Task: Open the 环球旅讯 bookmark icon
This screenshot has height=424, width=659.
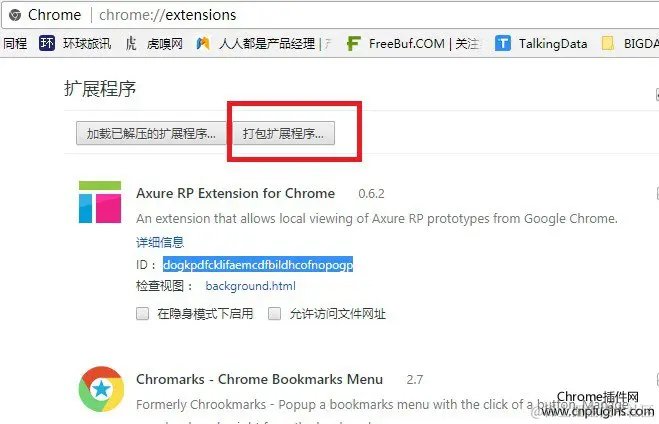Action: [x=47, y=43]
